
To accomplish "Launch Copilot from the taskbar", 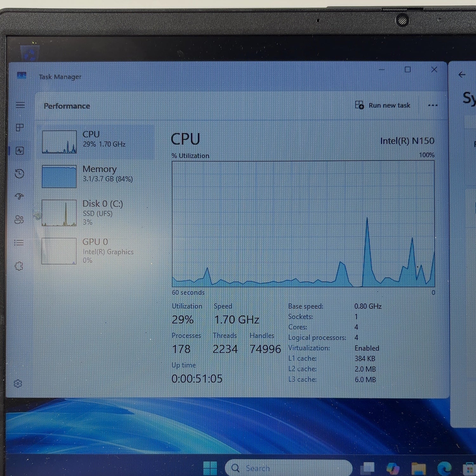I will point(393,468).
